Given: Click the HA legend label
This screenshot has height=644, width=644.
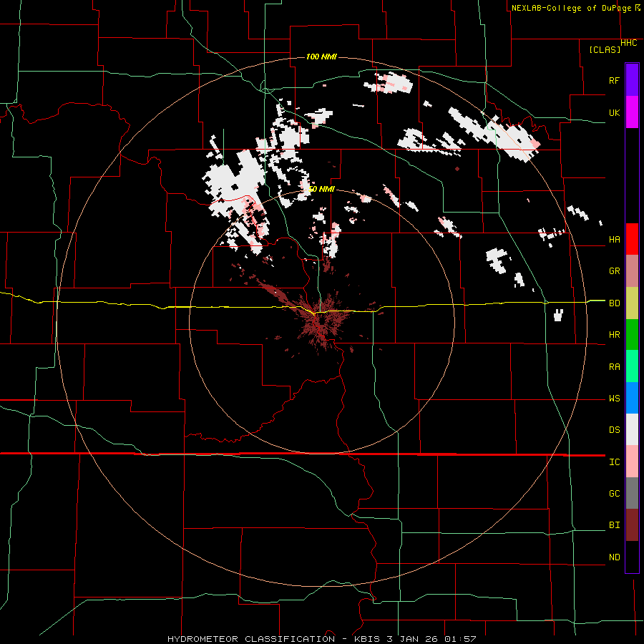Looking at the screenshot, I should point(614,239).
